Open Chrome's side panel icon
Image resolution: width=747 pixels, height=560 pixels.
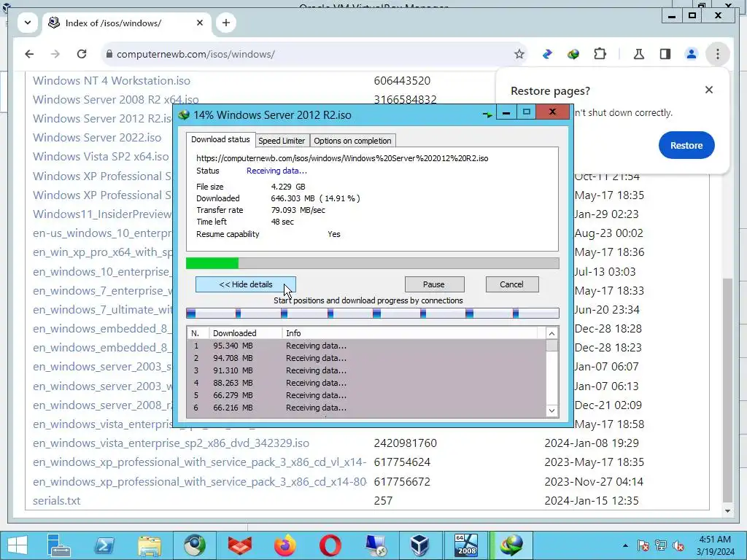tap(665, 54)
